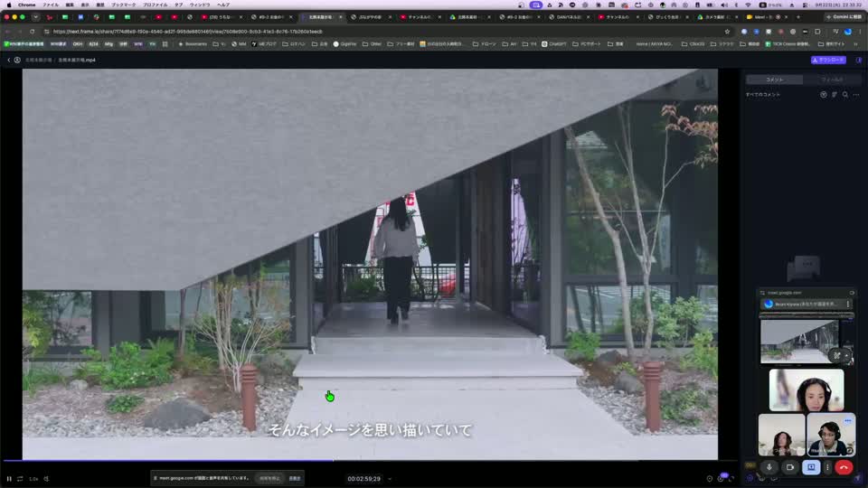Viewport: 868px width, 488px height.
Task: Open the ファイル menu in menu bar
Action: click(x=51, y=5)
